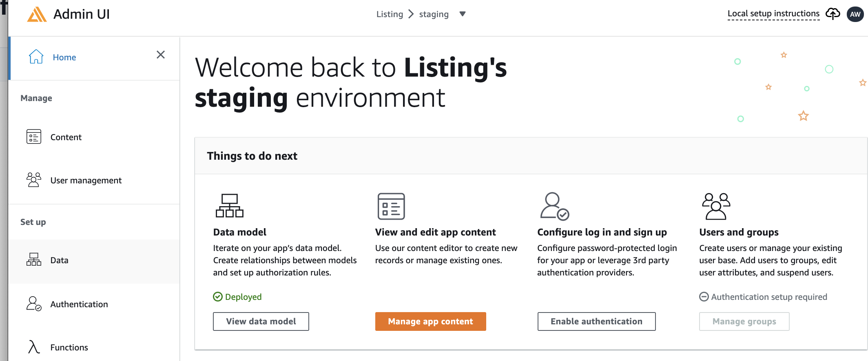
Task: Select staging in the breadcrumb navigation
Action: click(x=434, y=14)
